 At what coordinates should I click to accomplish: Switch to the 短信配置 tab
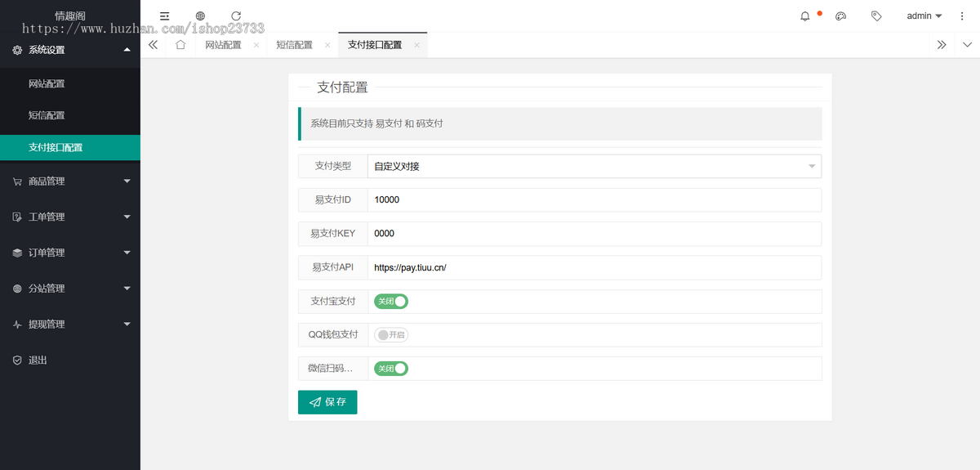click(294, 45)
